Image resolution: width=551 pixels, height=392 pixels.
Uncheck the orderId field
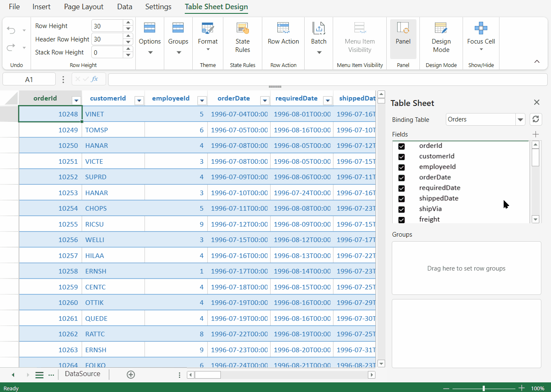point(401,146)
